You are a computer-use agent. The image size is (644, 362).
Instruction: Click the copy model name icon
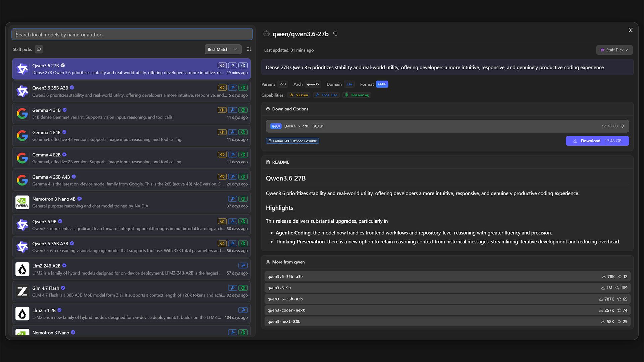pyautogui.click(x=335, y=34)
